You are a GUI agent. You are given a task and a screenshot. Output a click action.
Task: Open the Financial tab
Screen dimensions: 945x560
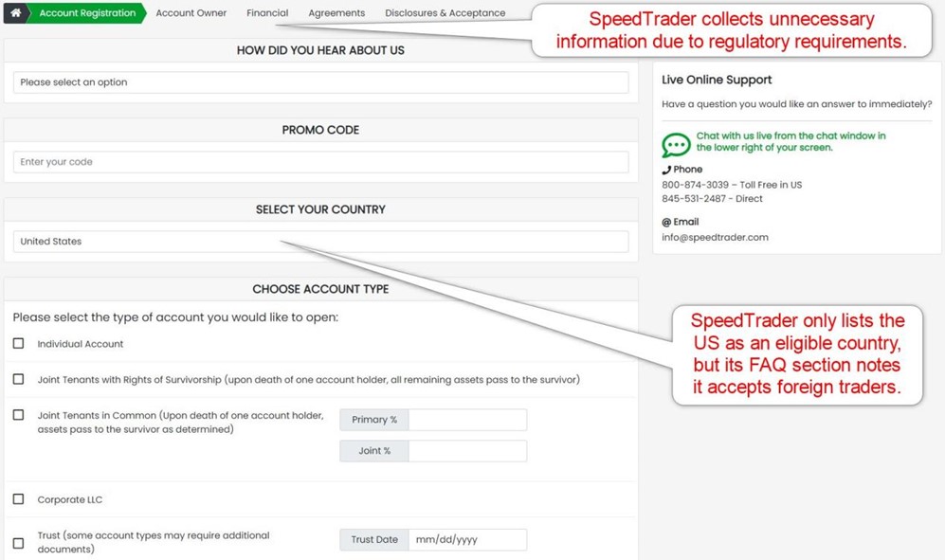pyautogui.click(x=267, y=13)
